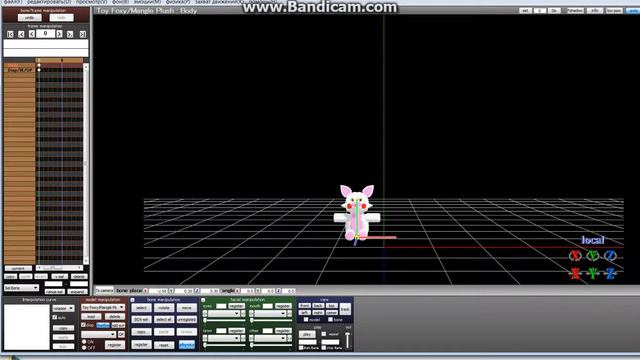Open the dropdown next to the OP button
640x360 pixels.
(99, 334)
